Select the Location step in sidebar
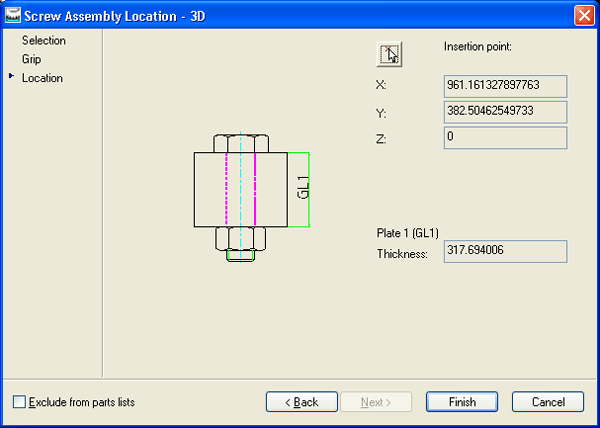600x428 pixels. [x=42, y=78]
